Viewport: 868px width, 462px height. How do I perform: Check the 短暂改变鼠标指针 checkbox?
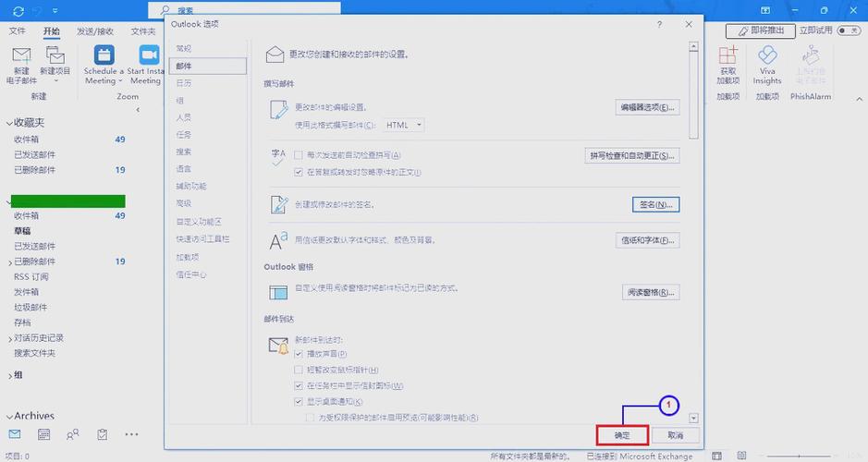coord(299,370)
